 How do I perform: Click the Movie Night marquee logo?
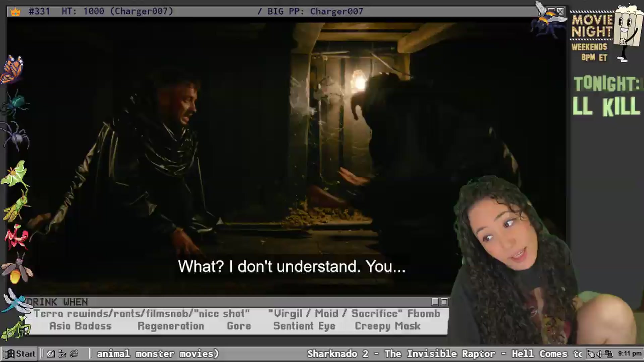[x=592, y=26]
